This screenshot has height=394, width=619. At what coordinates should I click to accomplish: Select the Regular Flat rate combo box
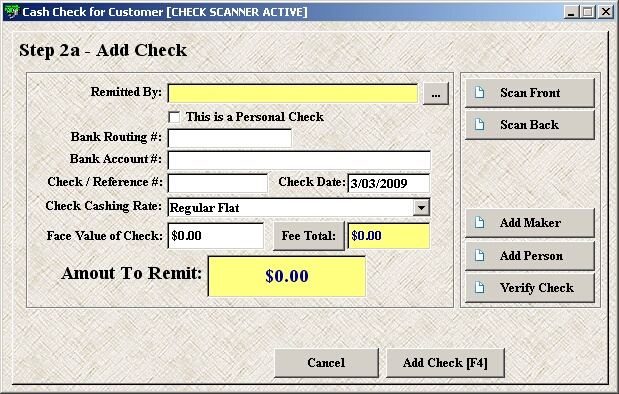point(299,207)
